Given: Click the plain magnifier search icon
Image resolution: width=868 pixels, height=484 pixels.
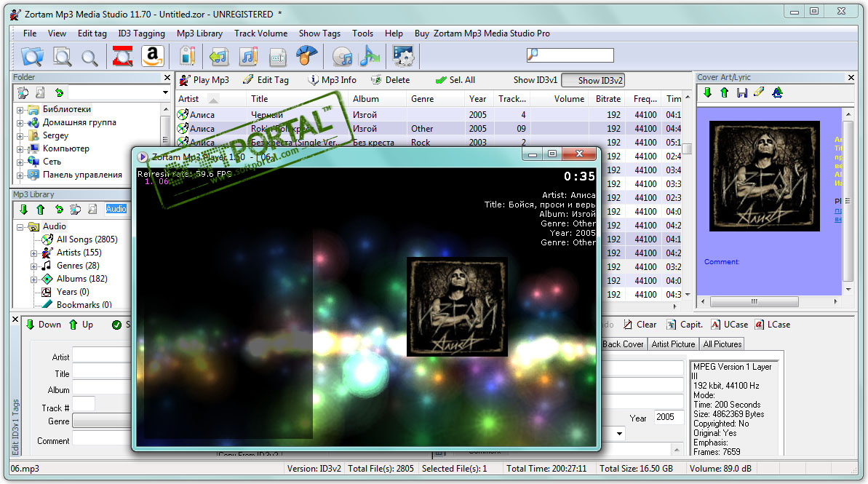Looking at the screenshot, I should 89,57.
